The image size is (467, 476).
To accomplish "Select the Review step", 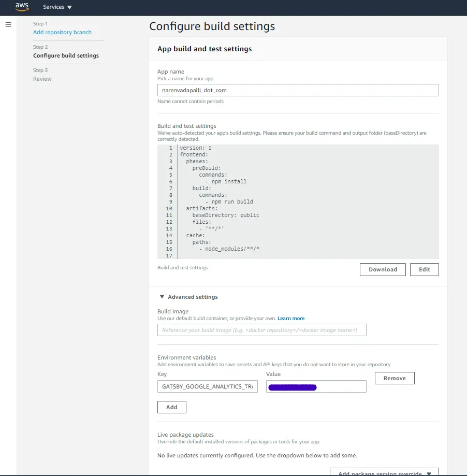I will [42, 79].
